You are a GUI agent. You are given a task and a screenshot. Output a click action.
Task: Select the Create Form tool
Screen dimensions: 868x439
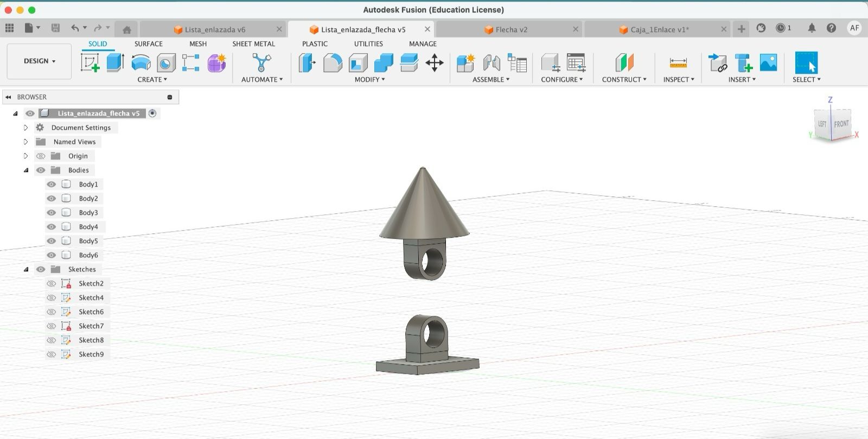coord(216,63)
